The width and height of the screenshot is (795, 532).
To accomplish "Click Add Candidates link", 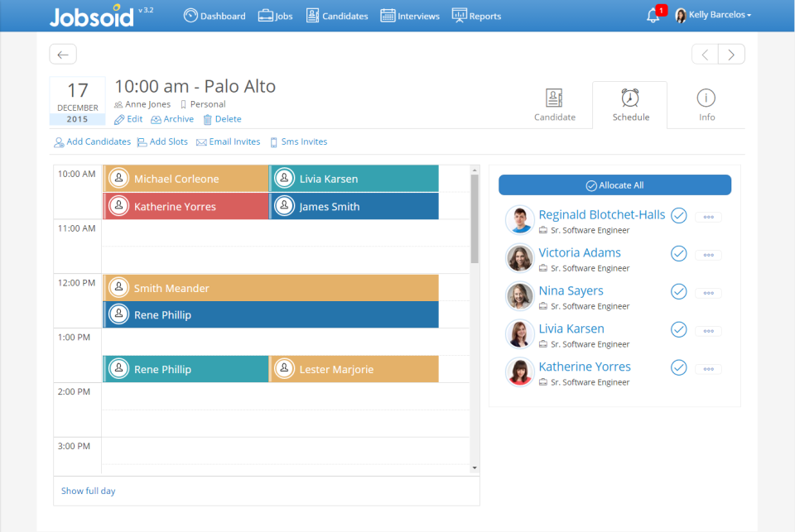I will click(x=92, y=141).
